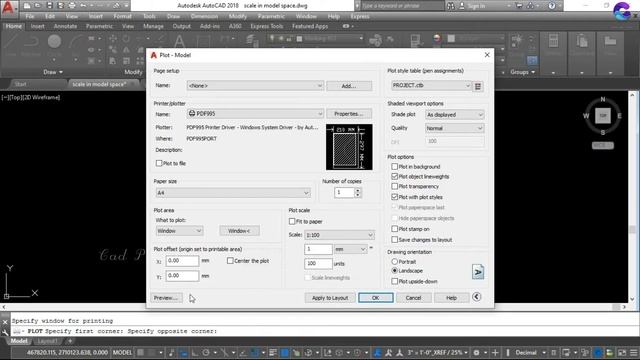Select the Circle tool in Draw panel
This screenshot has width=640, height=360.
(x=54, y=41)
